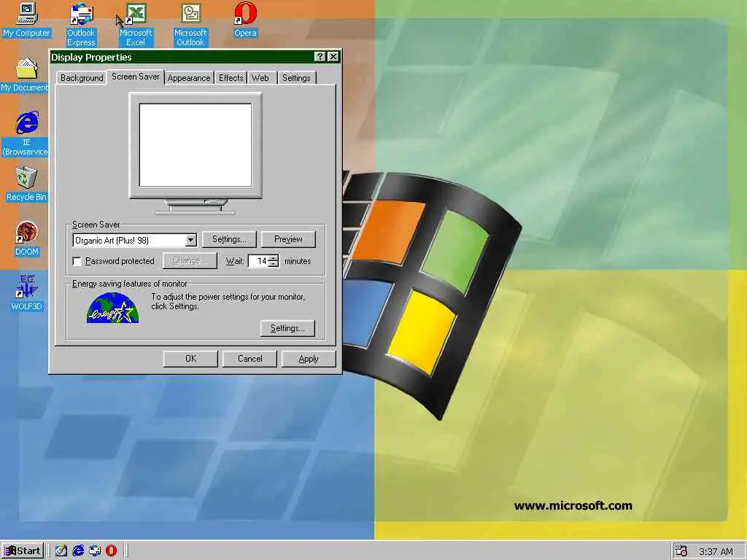The height and width of the screenshot is (560, 747).
Task: Open energy saving Settings for monitor
Action: [287, 328]
